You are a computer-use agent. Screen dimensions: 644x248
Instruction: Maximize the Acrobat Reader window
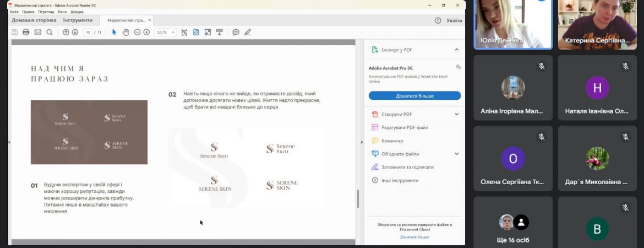click(444, 5)
